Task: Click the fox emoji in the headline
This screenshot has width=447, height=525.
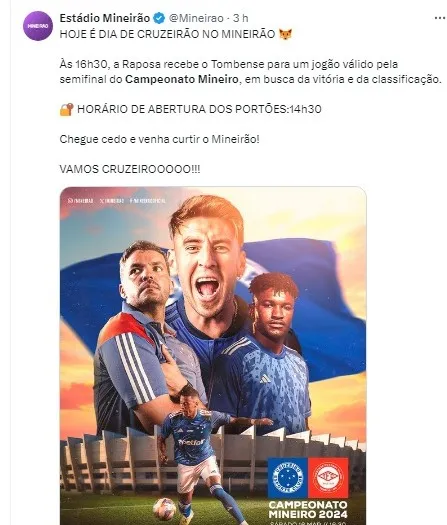Action: pos(285,33)
